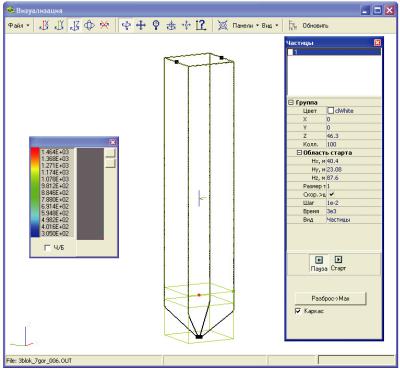400x369 pixels.
Task: Click the Старт playback button
Action: coord(338,263)
